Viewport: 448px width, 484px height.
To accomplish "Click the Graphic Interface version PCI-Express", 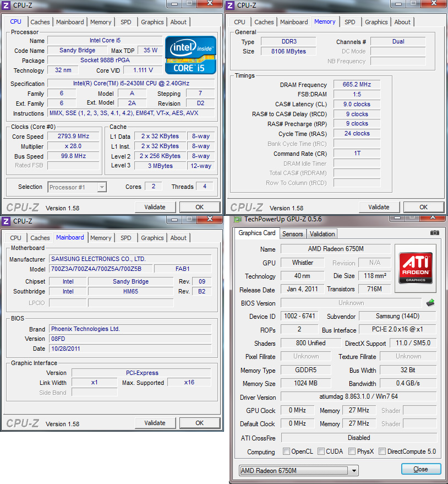I will pos(141,373).
